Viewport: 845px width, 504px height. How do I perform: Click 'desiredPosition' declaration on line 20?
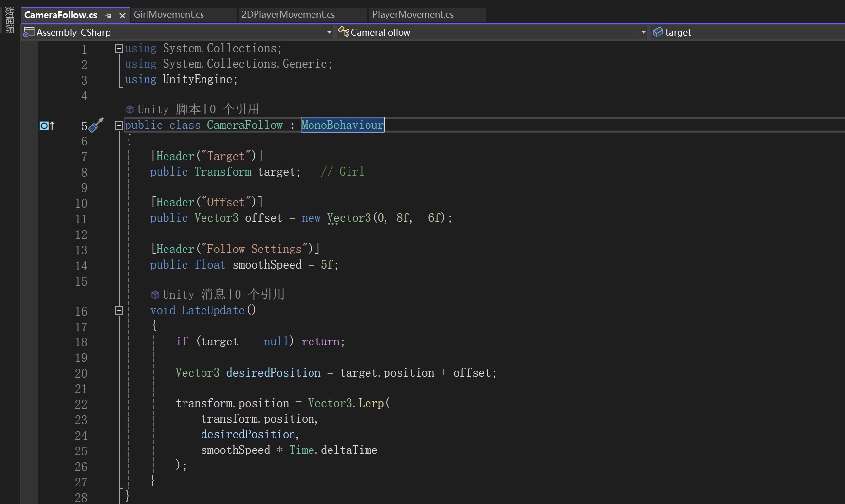coord(273,373)
